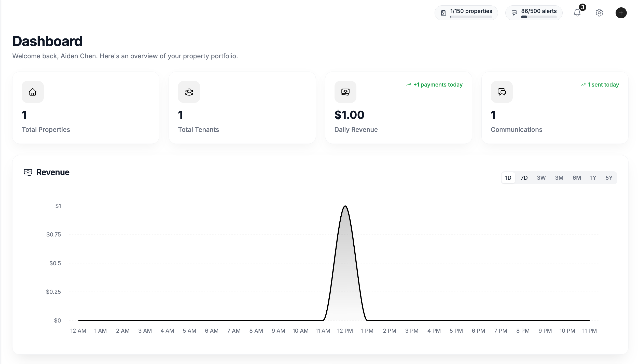This screenshot has height=364, width=639.
Task: Switch chart range to 7D
Action: click(x=524, y=178)
